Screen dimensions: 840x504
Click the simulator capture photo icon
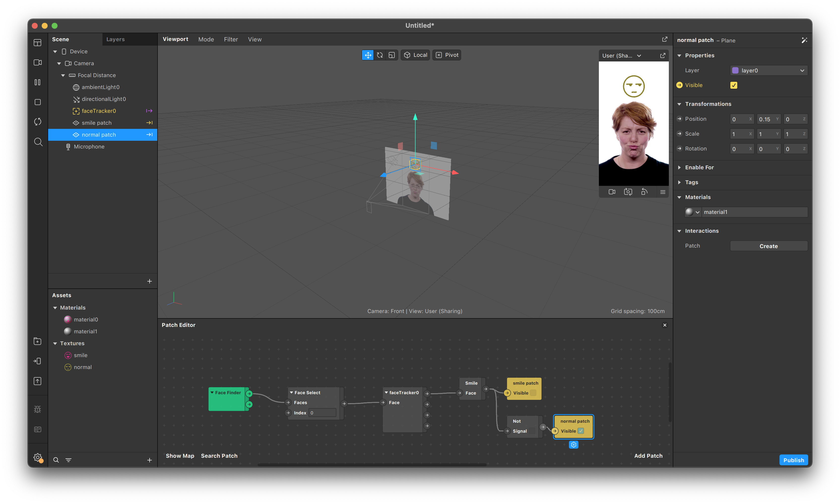(x=628, y=192)
